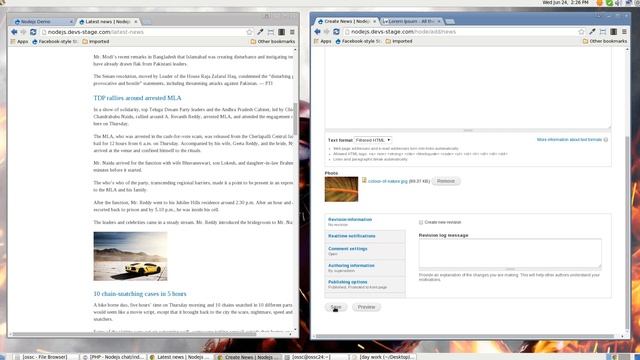Image resolution: width=640 pixels, height=360 pixels.
Task: Close the Latest news tab
Action: [x=136, y=21]
